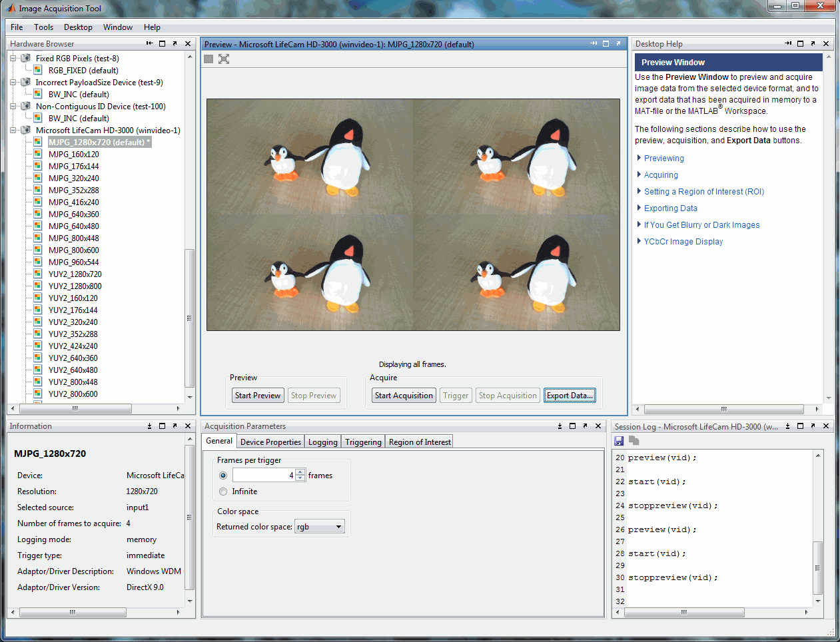Click the frames per trigger input field
Viewport: 840px width, 642px height.
[264, 476]
